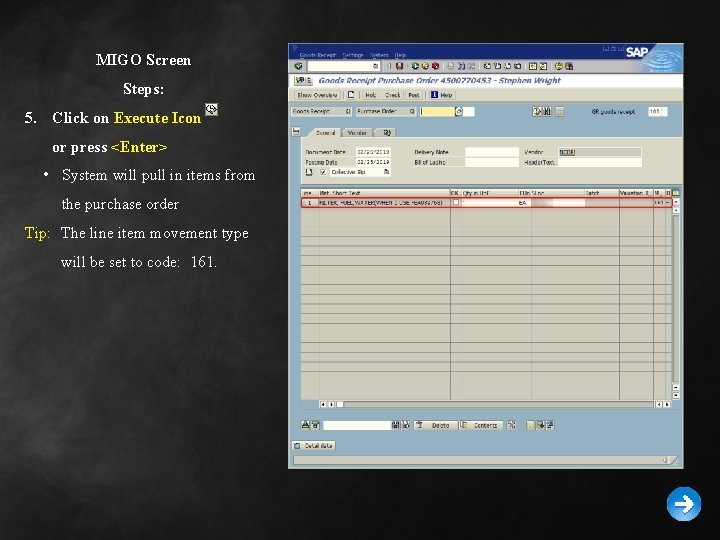Click the Contents button below item table

pos(481,425)
